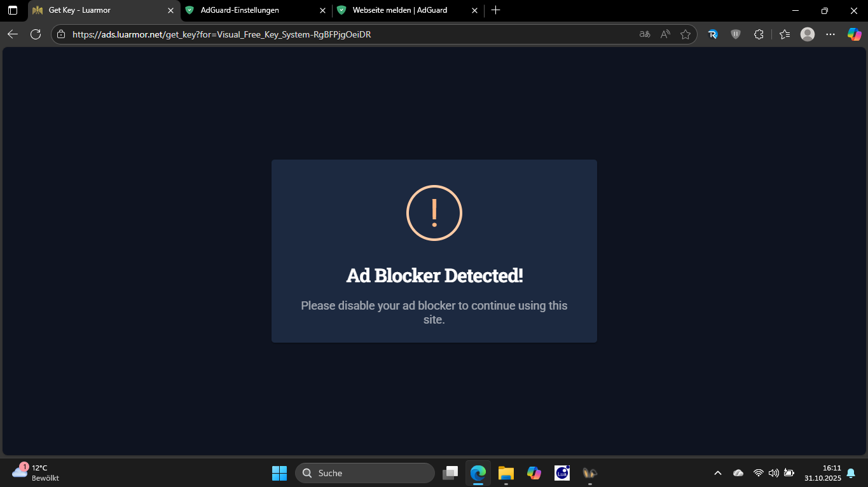The image size is (868, 487).
Task: Open the AdGuard extension icon in the toolbar
Action: click(x=736, y=34)
